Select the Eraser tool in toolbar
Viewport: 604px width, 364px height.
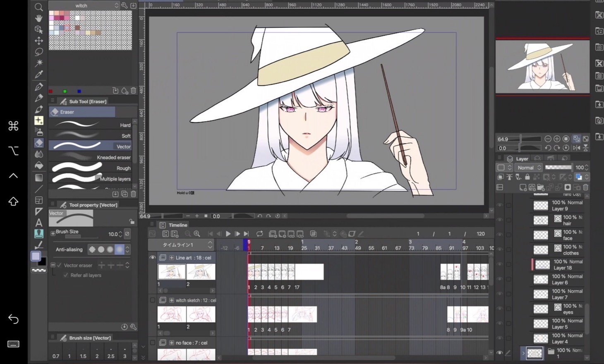click(39, 143)
